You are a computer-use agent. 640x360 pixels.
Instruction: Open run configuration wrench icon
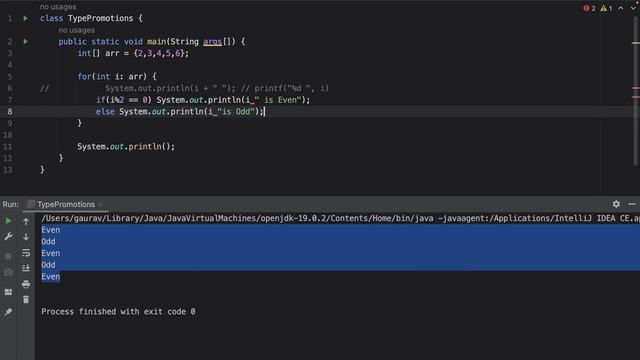point(8,236)
